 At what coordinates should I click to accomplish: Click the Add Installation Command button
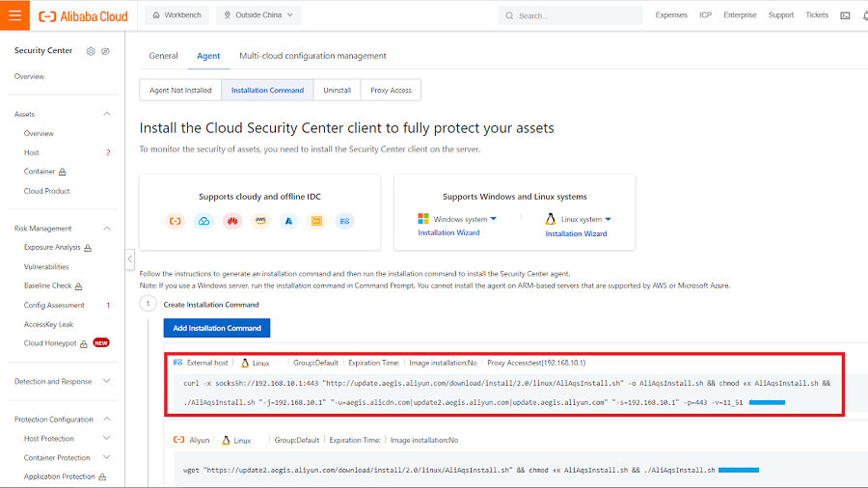(x=217, y=328)
